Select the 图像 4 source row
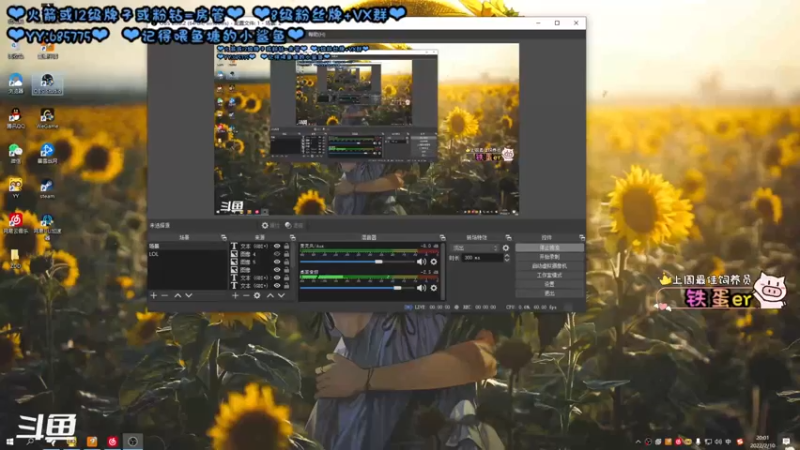 [x=261, y=254]
